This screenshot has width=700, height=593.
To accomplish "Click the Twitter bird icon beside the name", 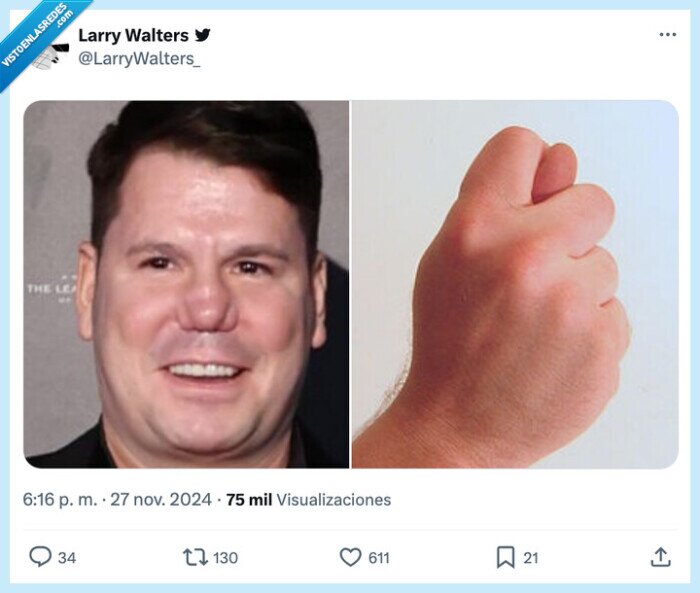I will click(x=202, y=35).
